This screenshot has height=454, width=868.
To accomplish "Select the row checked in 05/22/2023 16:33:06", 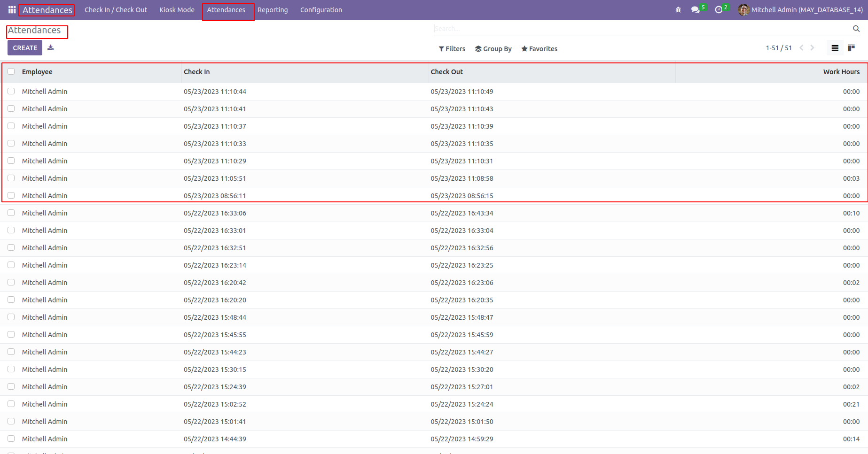I will tap(11, 213).
